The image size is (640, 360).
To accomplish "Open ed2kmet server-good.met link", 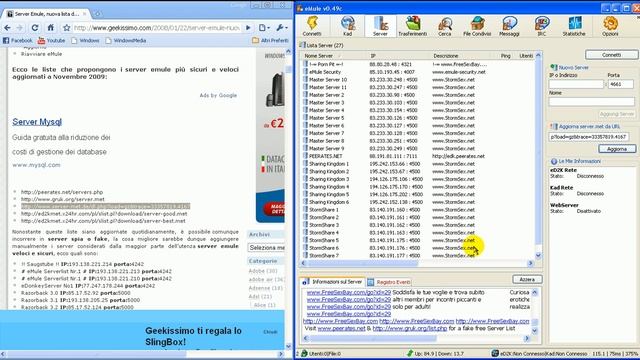I will (104, 213).
